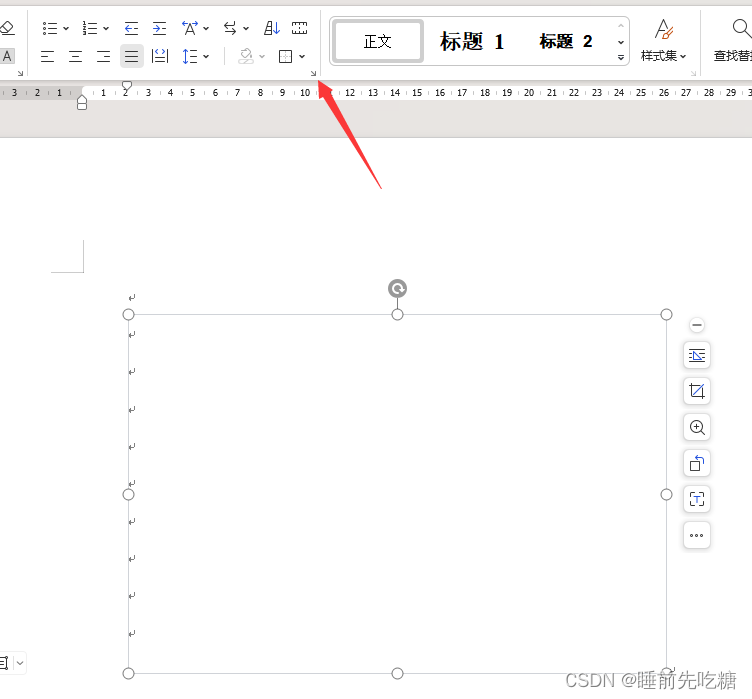Toggle character border A button
This screenshot has width=752, height=699.
tap(7, 56)
